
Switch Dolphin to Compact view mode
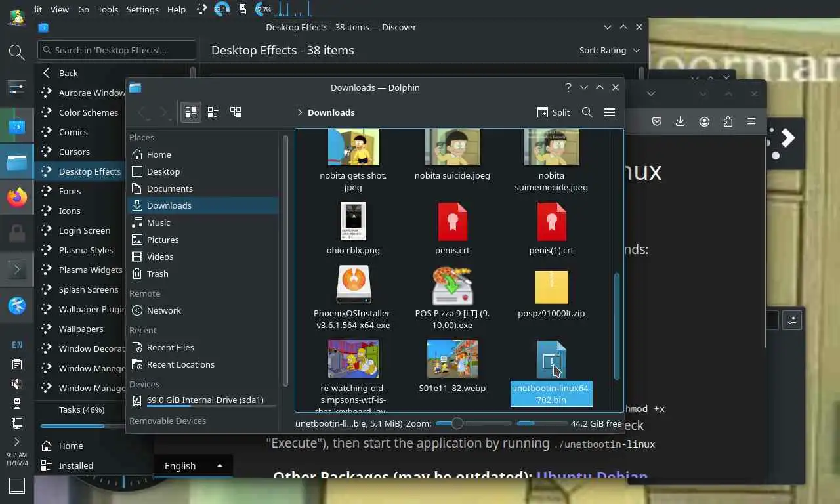[x=213, y=112]
